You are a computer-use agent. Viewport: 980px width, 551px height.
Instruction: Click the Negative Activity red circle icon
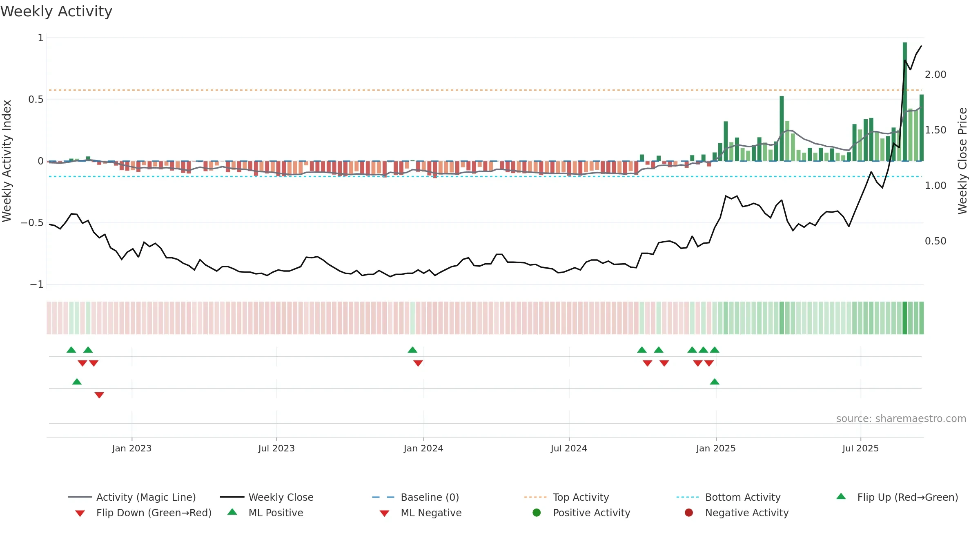tap(689, 513)
